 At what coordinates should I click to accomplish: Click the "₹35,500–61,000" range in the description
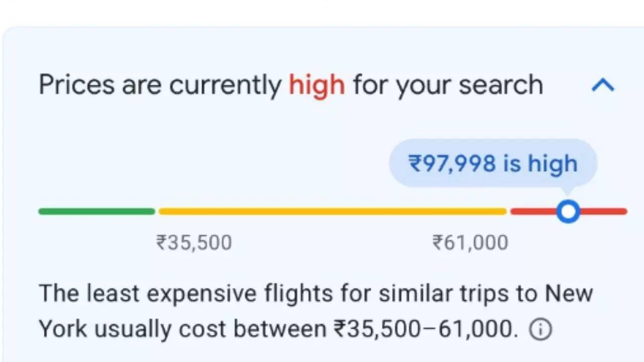tap(426, 330)
